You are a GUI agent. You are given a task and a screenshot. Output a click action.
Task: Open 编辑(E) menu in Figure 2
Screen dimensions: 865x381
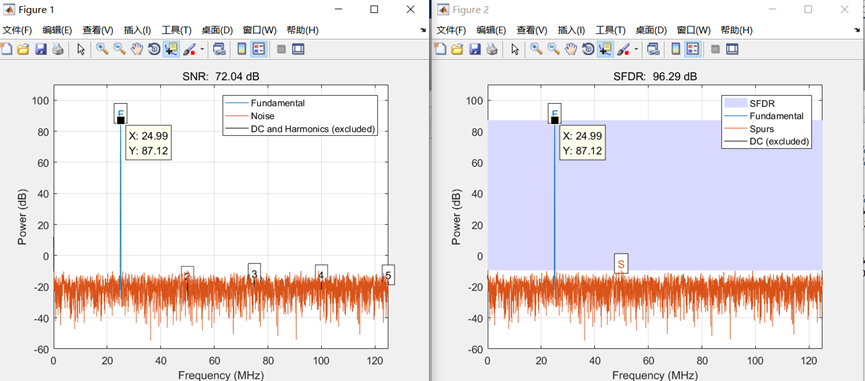492,30
